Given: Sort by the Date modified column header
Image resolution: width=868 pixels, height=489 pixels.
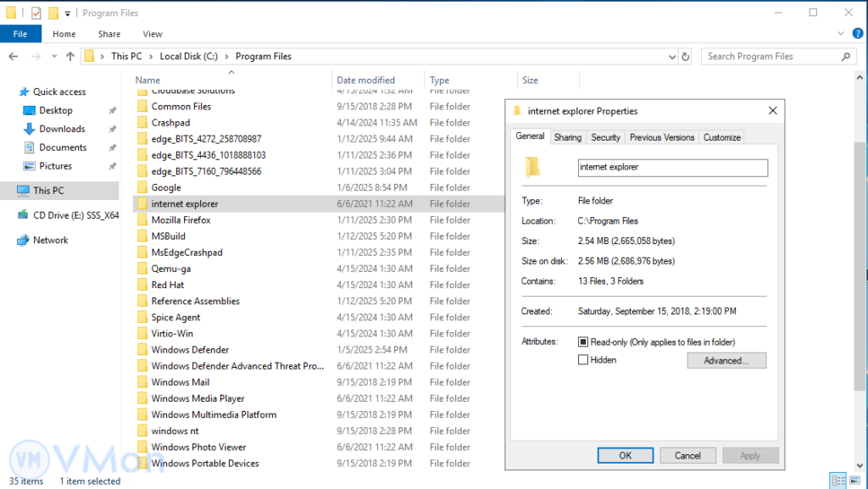Looking at the screenshot, I should tap(365, 81).
